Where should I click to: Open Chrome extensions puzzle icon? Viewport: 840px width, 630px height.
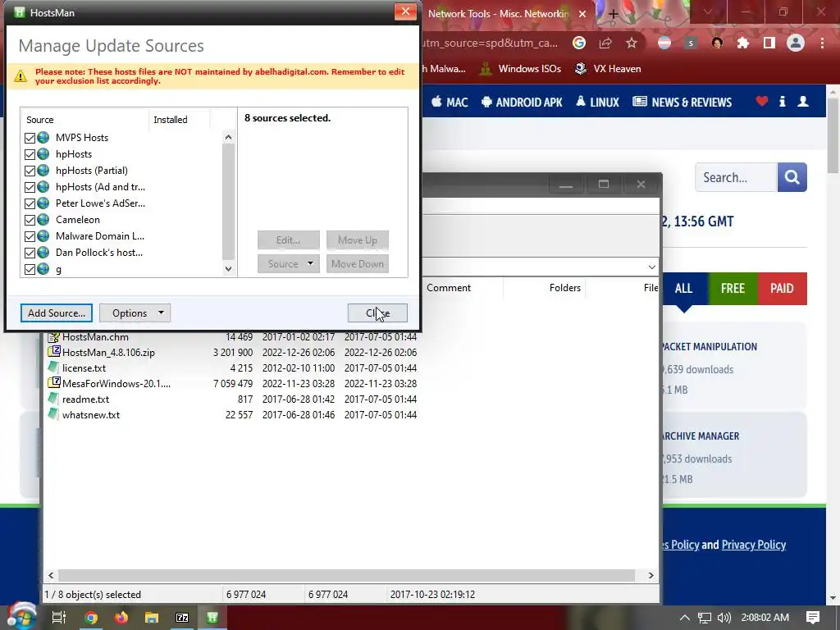[x=743, y=43]
